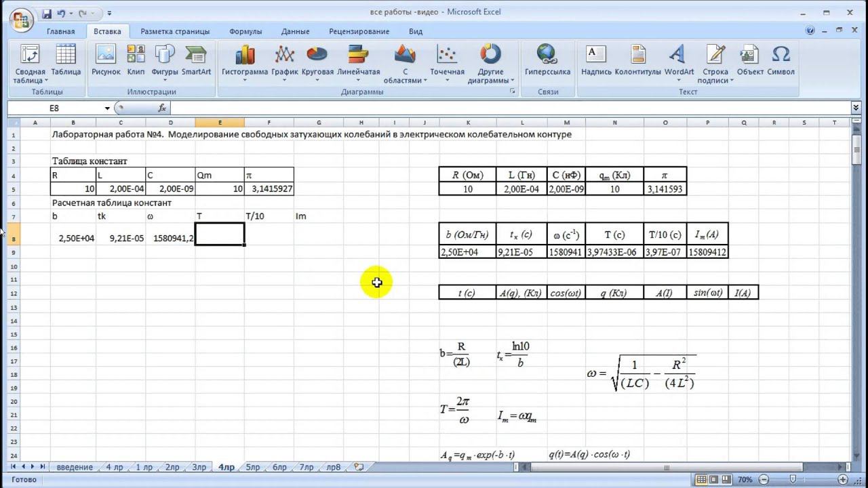Select cell containing 3,1415927
Image resolution: width=868 pixels, height=488 pixels.
pyautogui.click(x=269, y=189)
